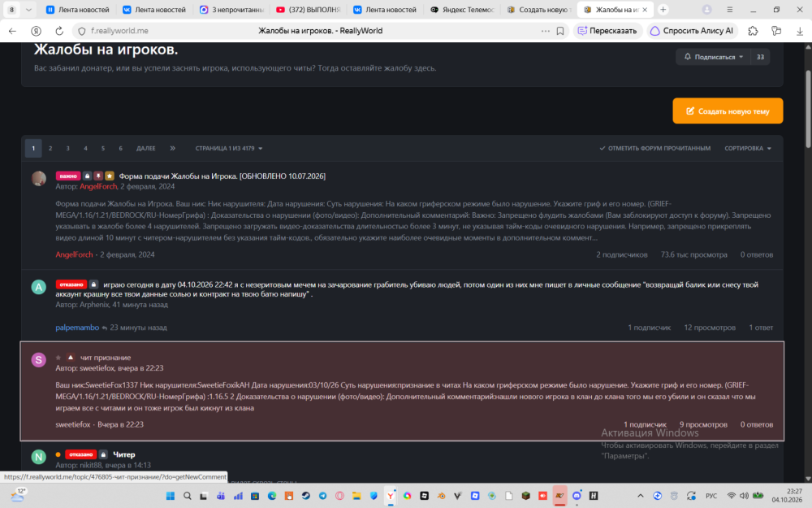812x508 pixels.
Task: Go back to the previous page
Action: click(12, 31)
